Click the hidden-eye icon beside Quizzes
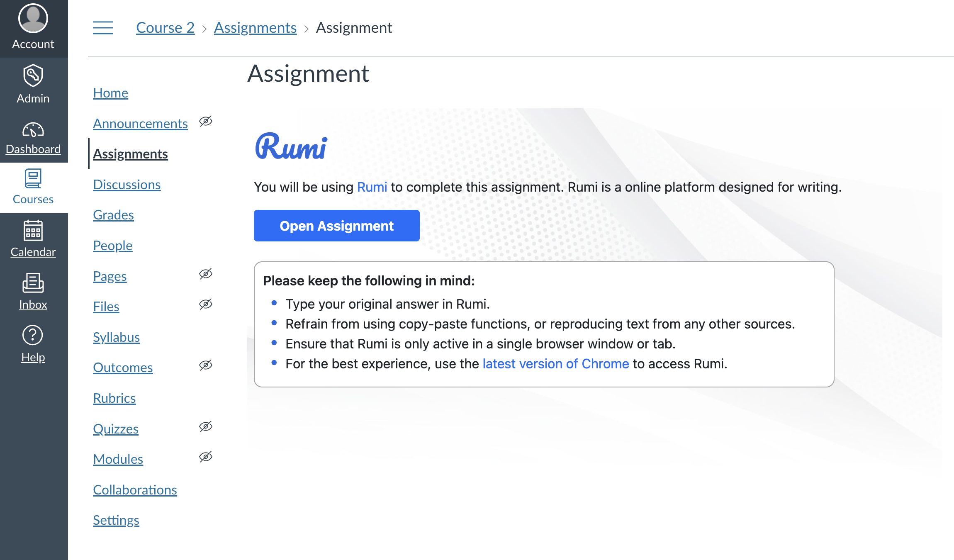The height and width of the screenshot is (560, 954). [206, 426]
